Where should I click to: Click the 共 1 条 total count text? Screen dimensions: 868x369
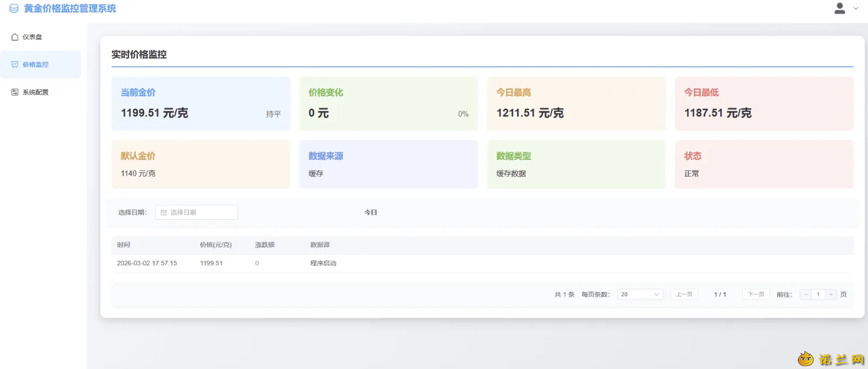pos(565,295)
